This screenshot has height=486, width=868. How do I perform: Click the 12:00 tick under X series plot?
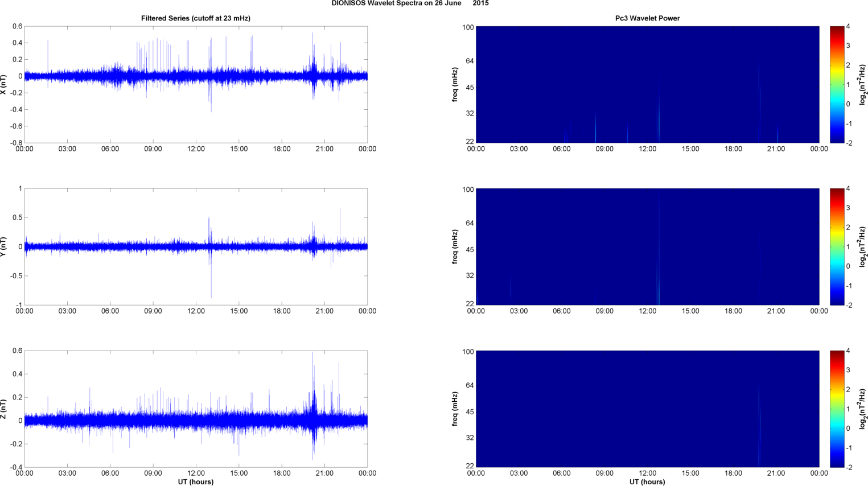tap(196, 149)
